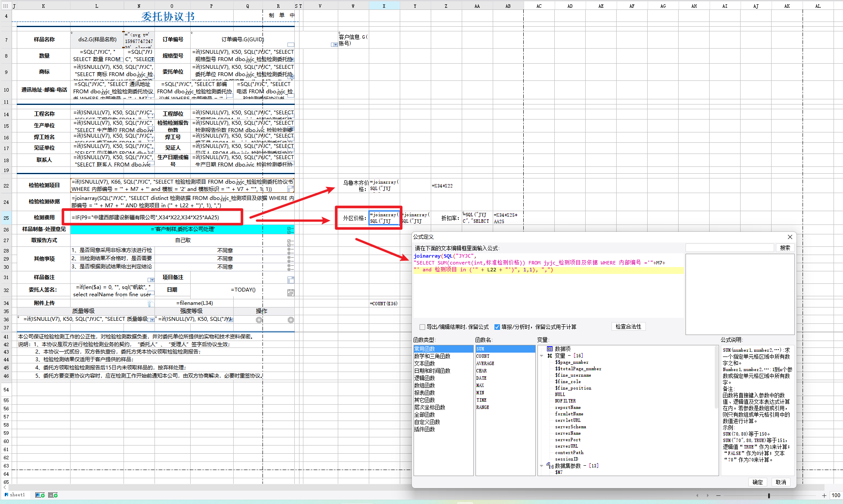The height and width of the screenshot is (504, 843).
Task: Click the formula search input field
Action: [x=729, y=248]
